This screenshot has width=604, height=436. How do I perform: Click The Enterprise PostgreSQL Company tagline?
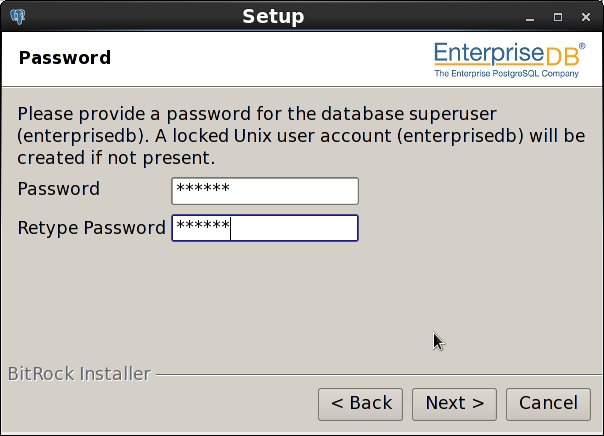coord(507,74)
